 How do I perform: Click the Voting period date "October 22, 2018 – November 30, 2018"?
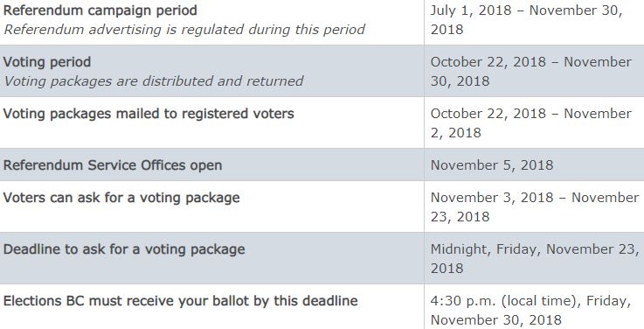[x=531, y=72]
